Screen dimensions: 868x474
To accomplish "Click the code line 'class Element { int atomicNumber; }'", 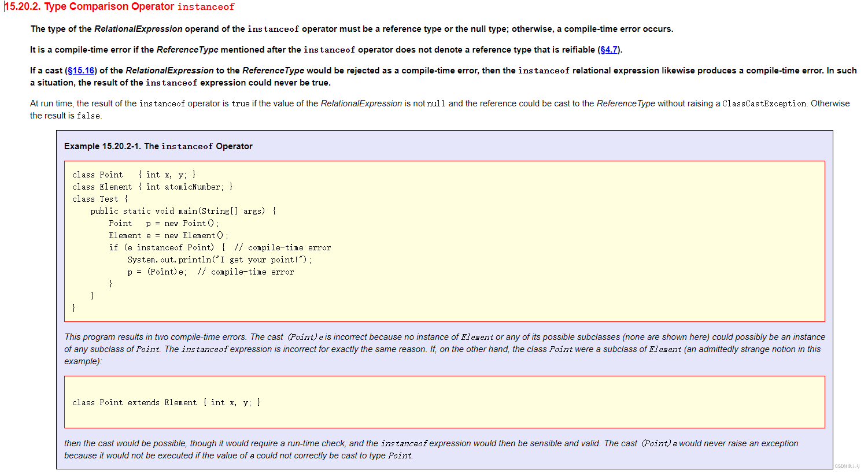I will 153,187.
